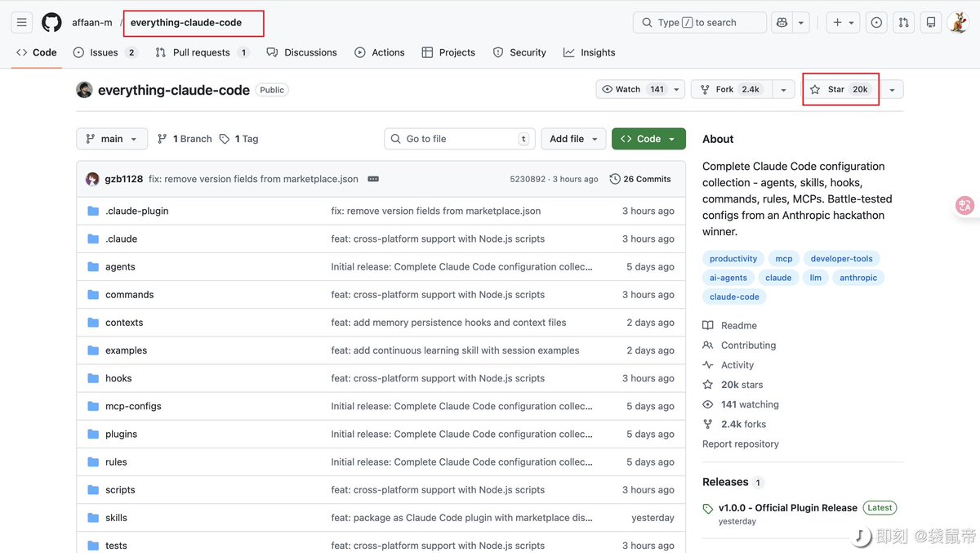980x553 pixels.
Task: Open the examples folder
Action: coord(126,350)
